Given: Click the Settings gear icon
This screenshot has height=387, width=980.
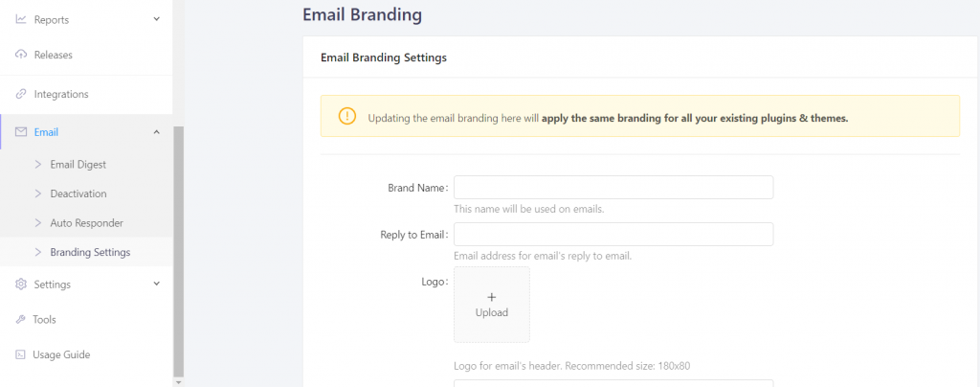Looking at the screenshot, I should 21,285.
